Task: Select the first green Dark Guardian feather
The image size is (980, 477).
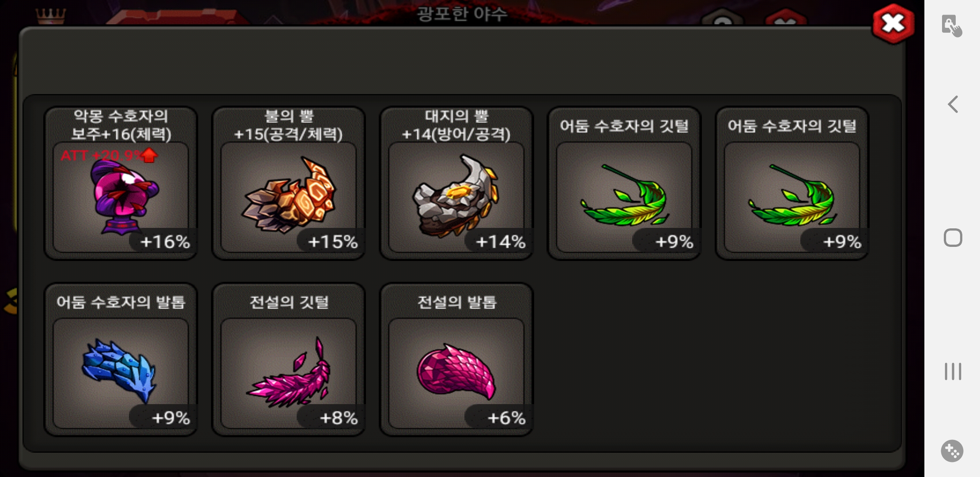Action: (624, 183)
